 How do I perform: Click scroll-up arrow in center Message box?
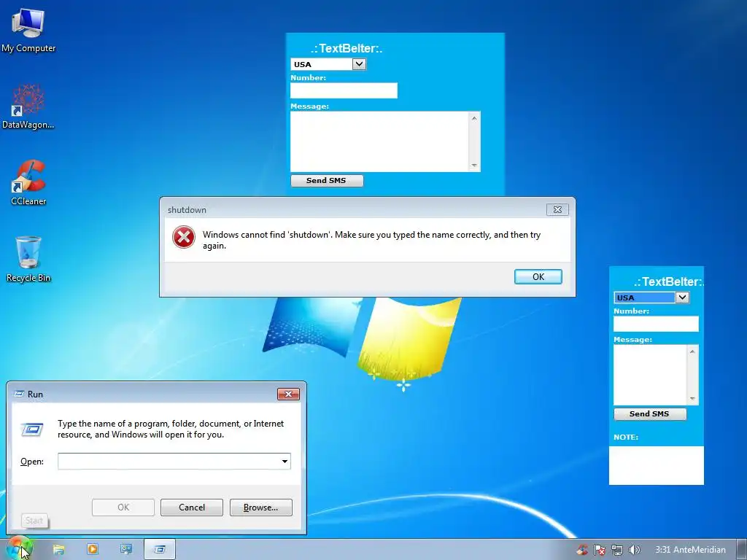pos(474,117)
